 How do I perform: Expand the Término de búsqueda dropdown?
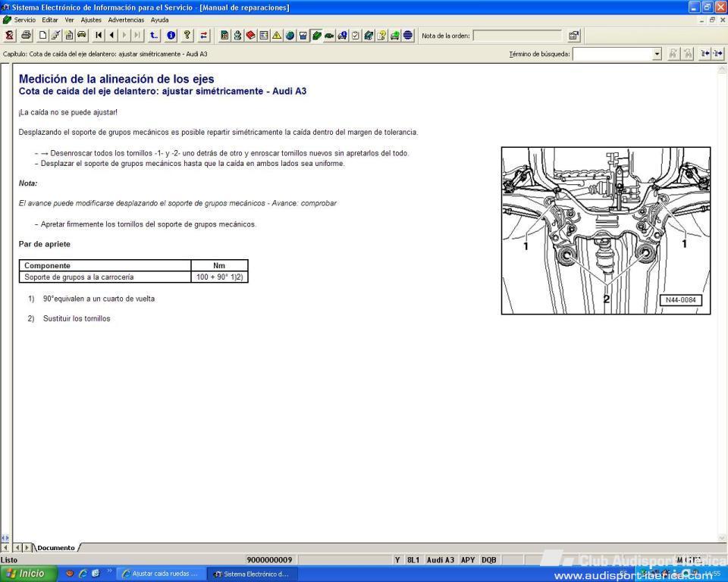(x=657, y=54)
